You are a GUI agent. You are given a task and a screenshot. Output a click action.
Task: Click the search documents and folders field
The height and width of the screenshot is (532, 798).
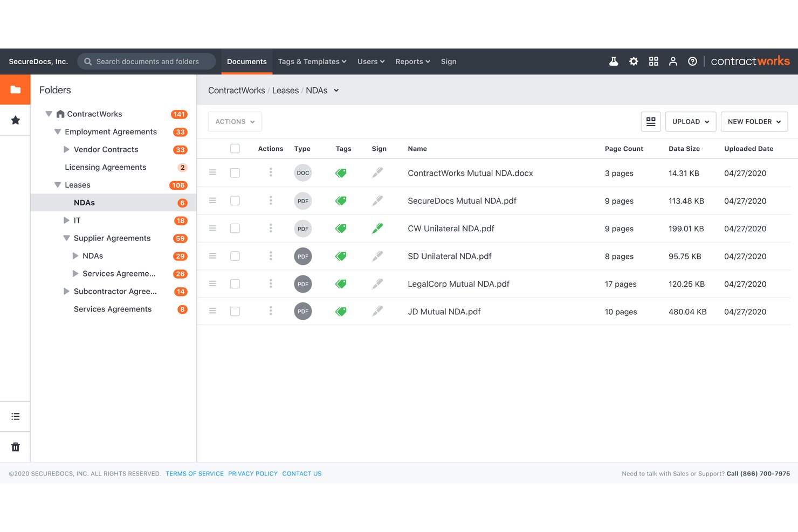click(147, 61)
